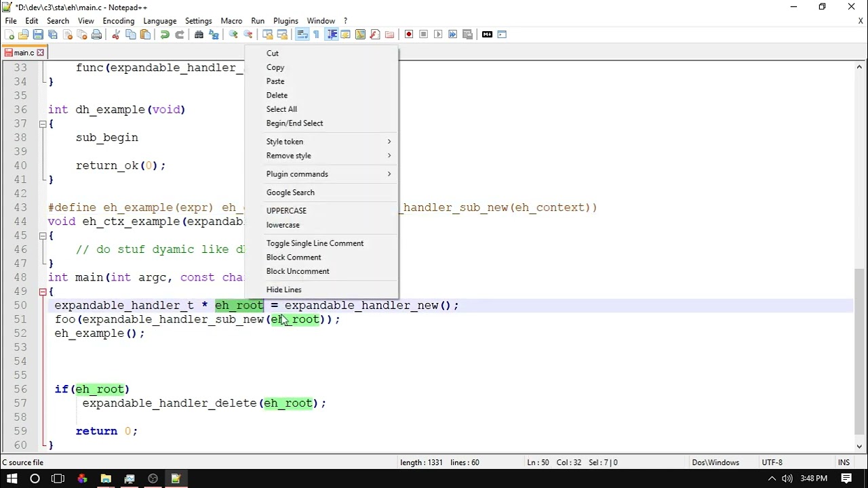Click the Save Recorded Macro icon
The height and width of the screenshot is (488, 868).
tap(467, 35)
